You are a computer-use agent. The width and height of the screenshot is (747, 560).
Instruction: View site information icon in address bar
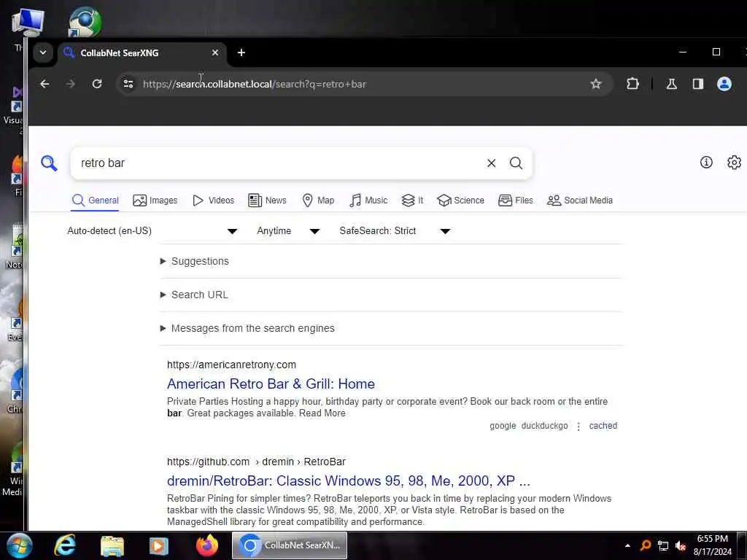[128, 84]
